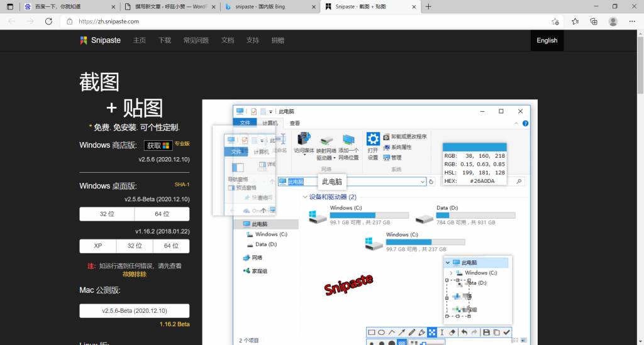Open the 文档 nav item
The height and width of the screenshot is (345, 644).
228,40
